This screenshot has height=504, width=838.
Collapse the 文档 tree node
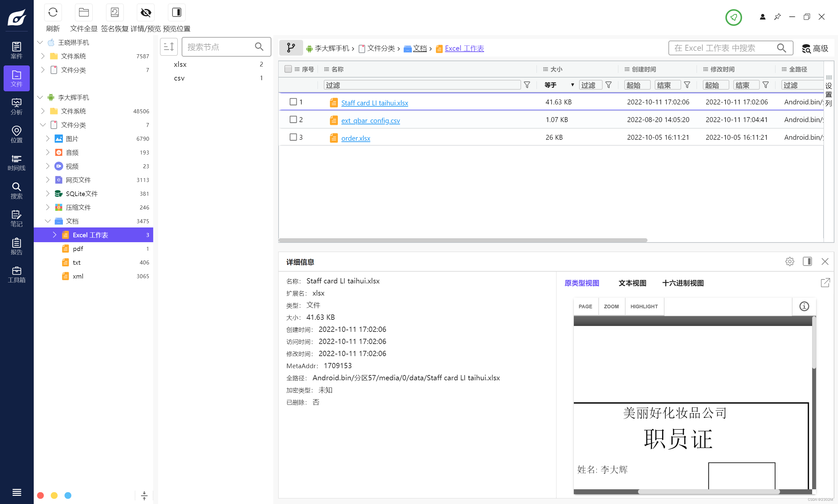pos(48,221)
